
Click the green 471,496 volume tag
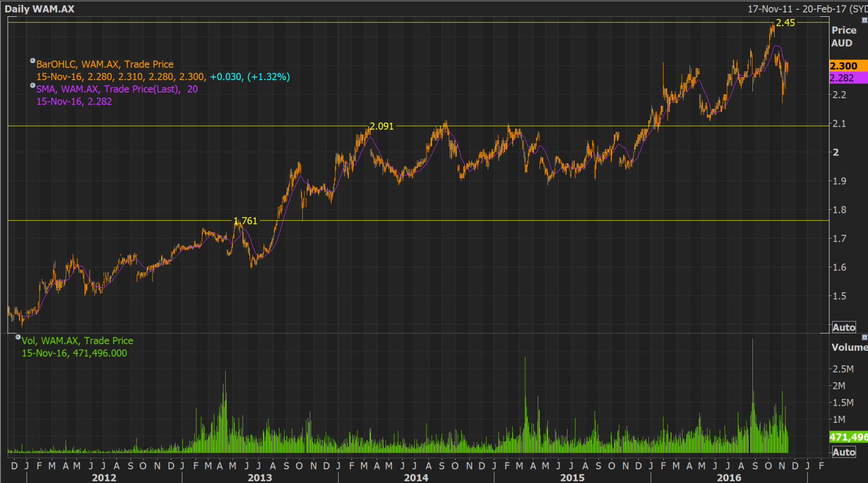click(x=848, y=437)
